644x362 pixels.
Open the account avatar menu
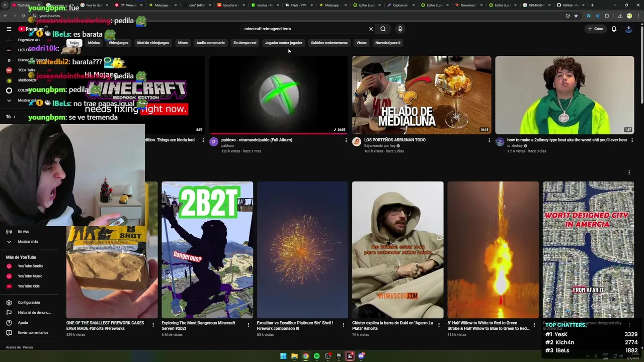click(x=628, y=29)
